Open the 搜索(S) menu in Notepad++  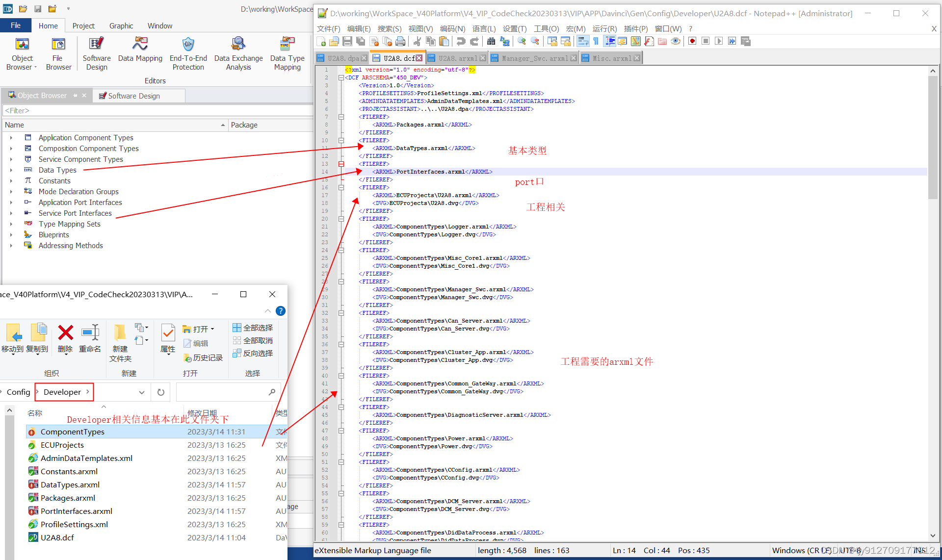point(389,28)
